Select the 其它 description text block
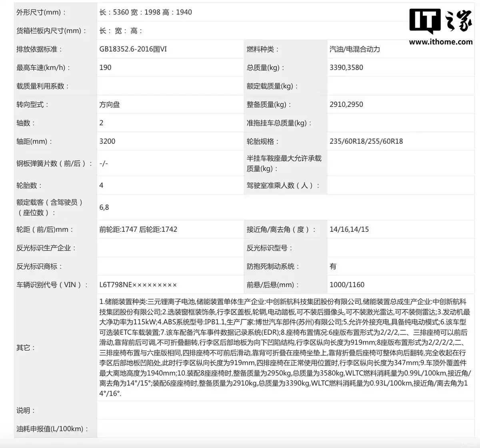The width and height of the screenshot is (480, 448). coord(286,348)
